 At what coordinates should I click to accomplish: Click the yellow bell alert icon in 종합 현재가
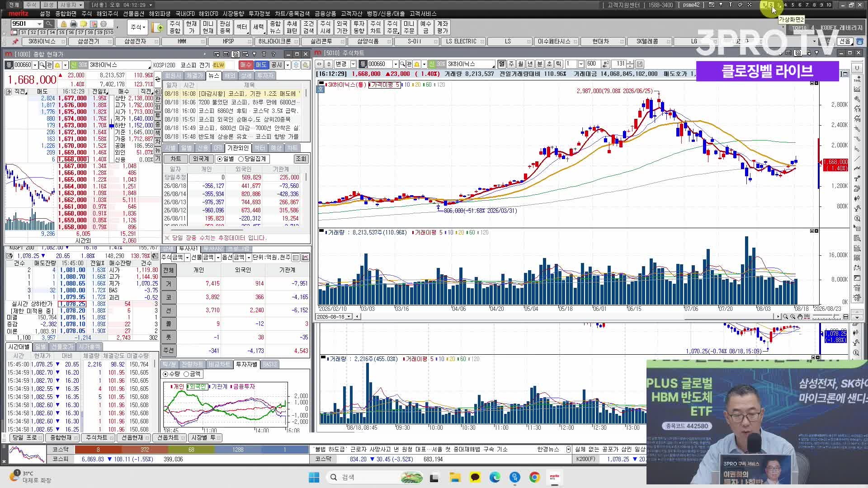57,65
